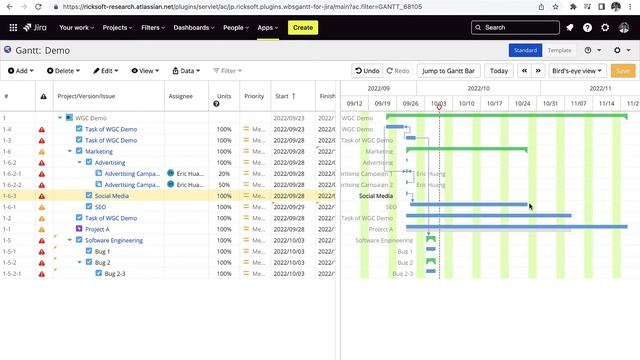Collapse the Marketing group
640x360 pixels.
tap(70, 151)
